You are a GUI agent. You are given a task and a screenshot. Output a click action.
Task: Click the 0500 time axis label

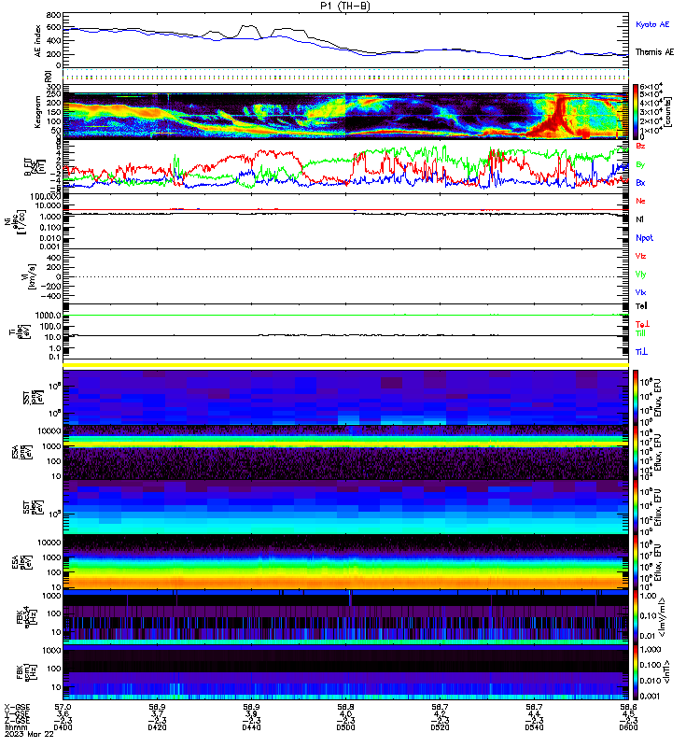[x=345, y=727]
